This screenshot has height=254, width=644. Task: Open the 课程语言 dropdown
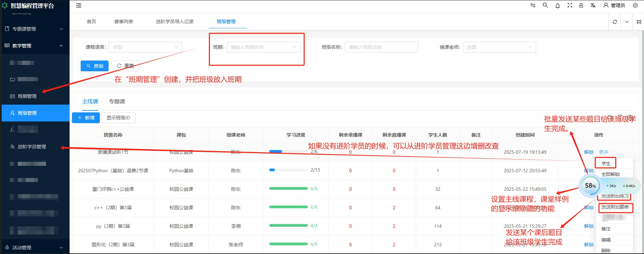click(x=145, y=47)
